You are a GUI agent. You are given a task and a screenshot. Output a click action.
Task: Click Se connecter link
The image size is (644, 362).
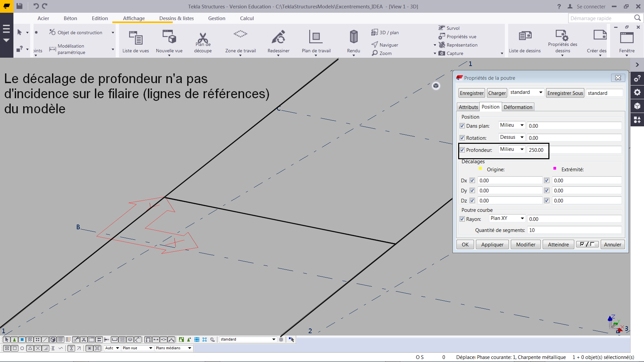591,6
